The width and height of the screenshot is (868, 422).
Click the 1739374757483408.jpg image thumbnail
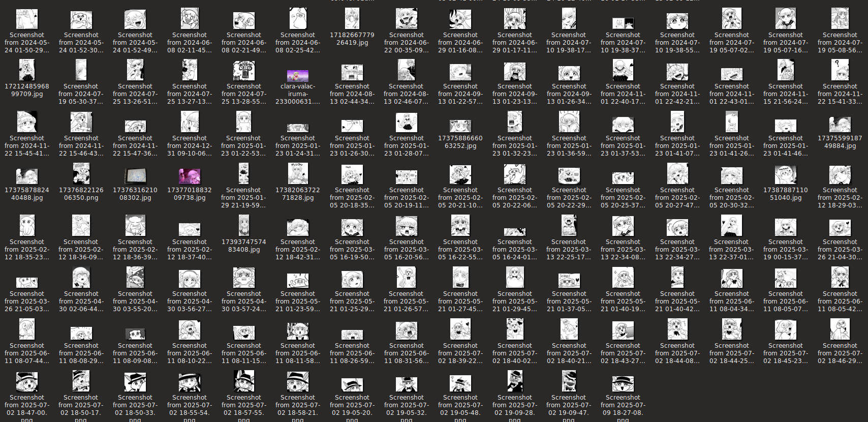244,226
